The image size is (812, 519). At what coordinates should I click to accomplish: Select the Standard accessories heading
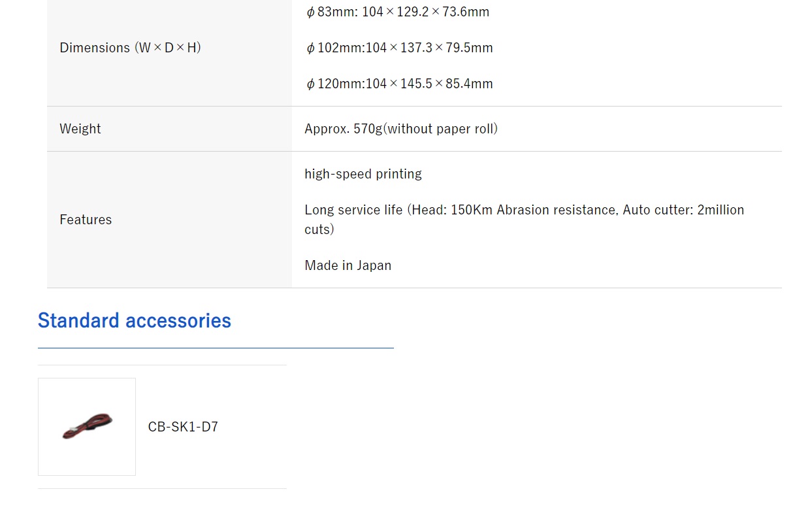(135, 320)
